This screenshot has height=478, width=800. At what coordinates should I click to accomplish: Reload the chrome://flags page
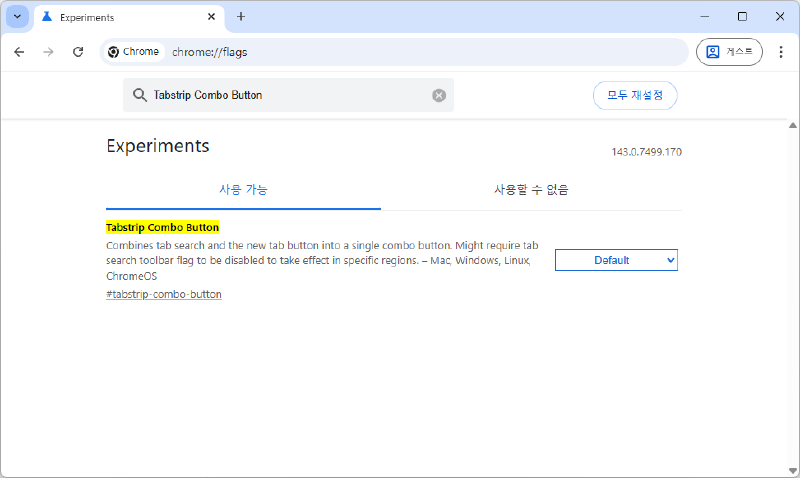78,52
